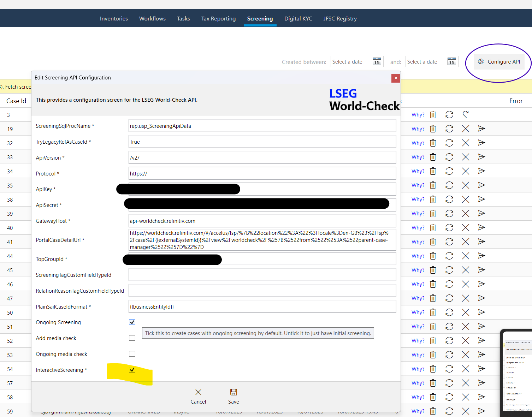Screen dimensions: 532x417
Task: Toggle the InteractiveScreening checkbox
Action: (x=132, y=370)
